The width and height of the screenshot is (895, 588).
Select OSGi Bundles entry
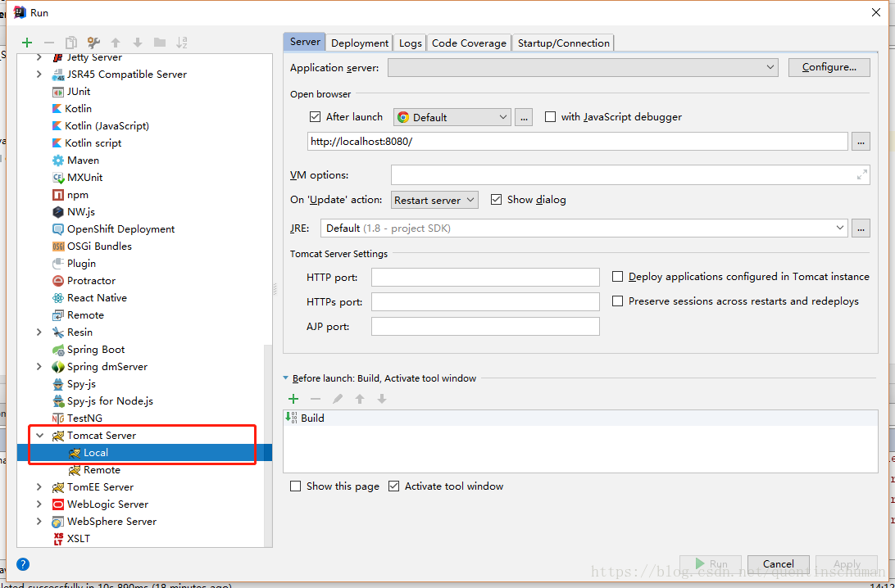click(99, 247)
